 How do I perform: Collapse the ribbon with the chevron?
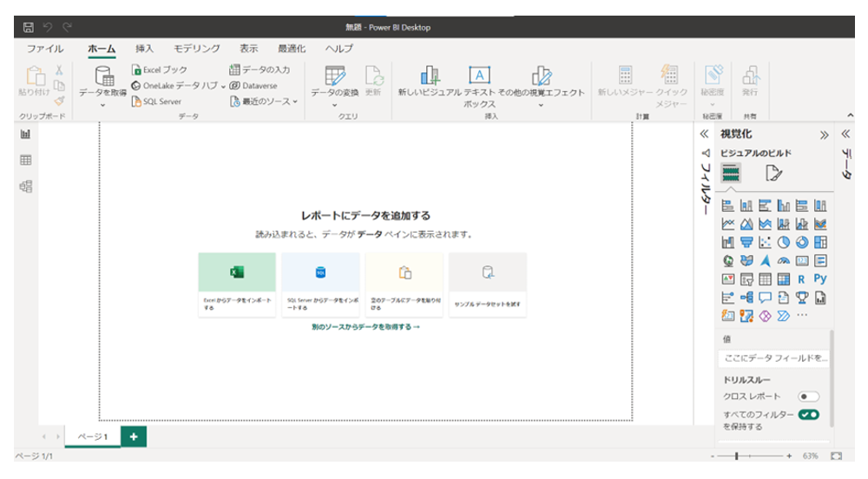pos(851,115)
